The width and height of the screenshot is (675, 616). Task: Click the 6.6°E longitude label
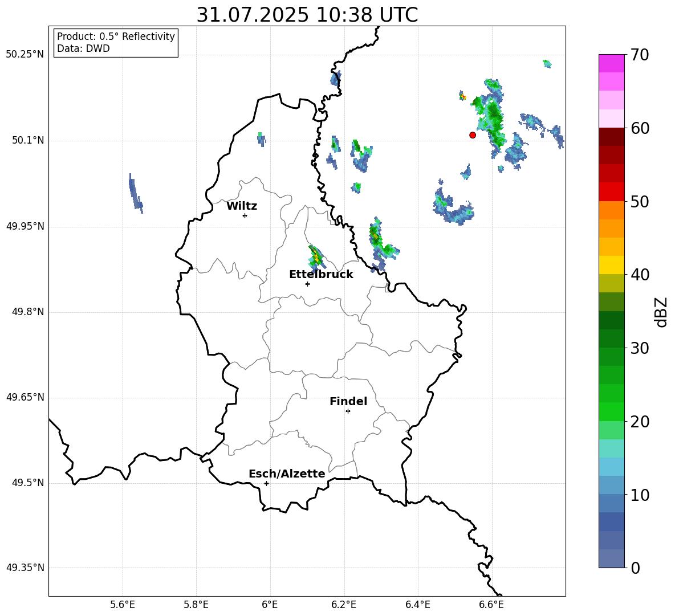[491, 605]
